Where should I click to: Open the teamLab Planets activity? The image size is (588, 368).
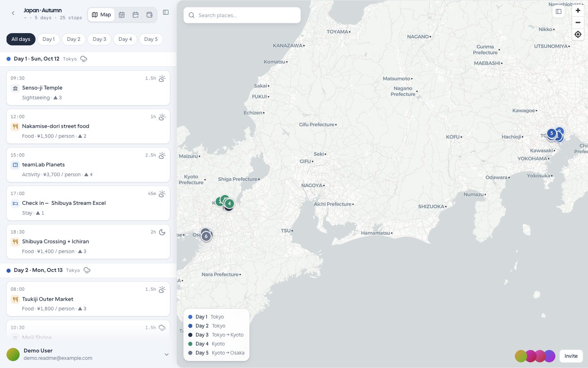click(x=88, y=165)
